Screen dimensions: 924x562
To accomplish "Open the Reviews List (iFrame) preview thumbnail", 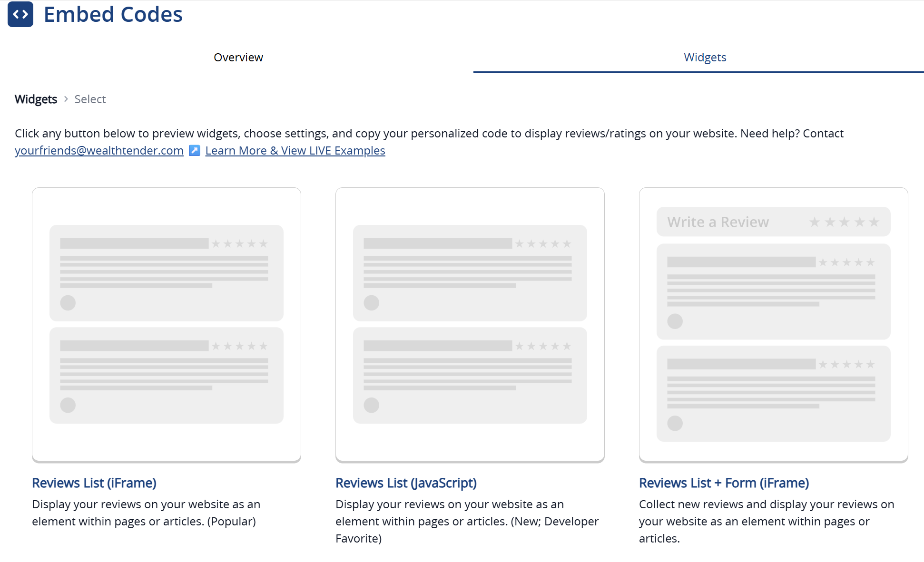I will (167, 324).
